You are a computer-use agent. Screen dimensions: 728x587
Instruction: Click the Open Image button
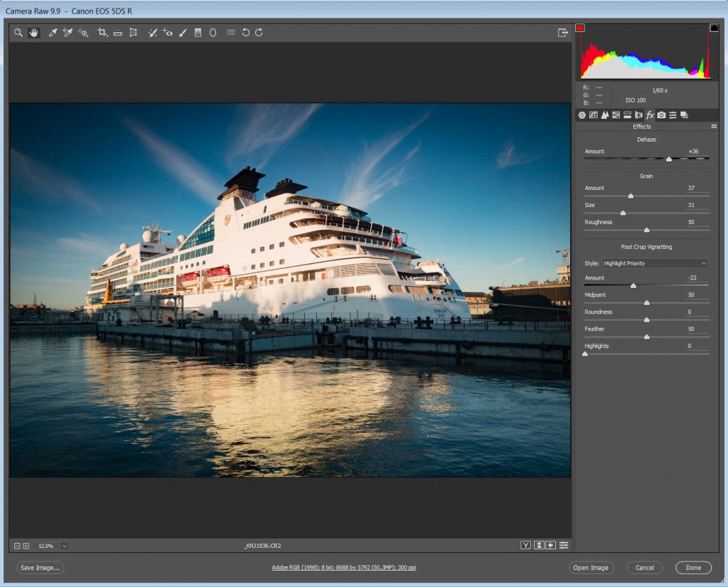point(590,568)
